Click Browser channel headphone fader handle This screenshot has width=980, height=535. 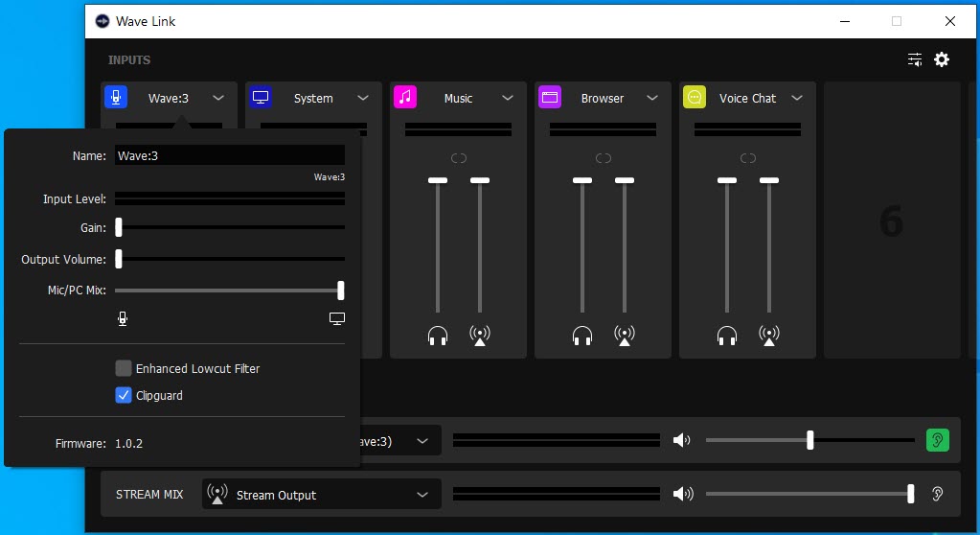click(581, 180)
